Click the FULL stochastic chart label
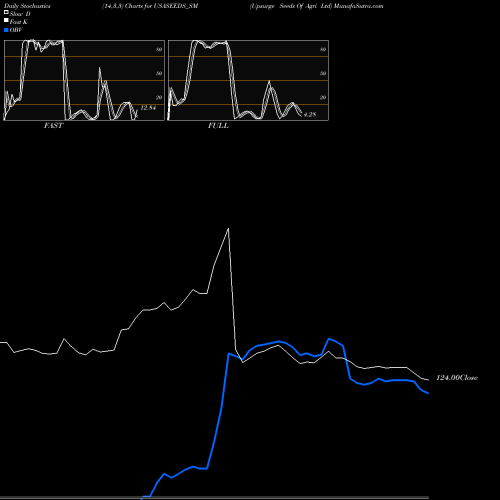 (x=218, y=126)
